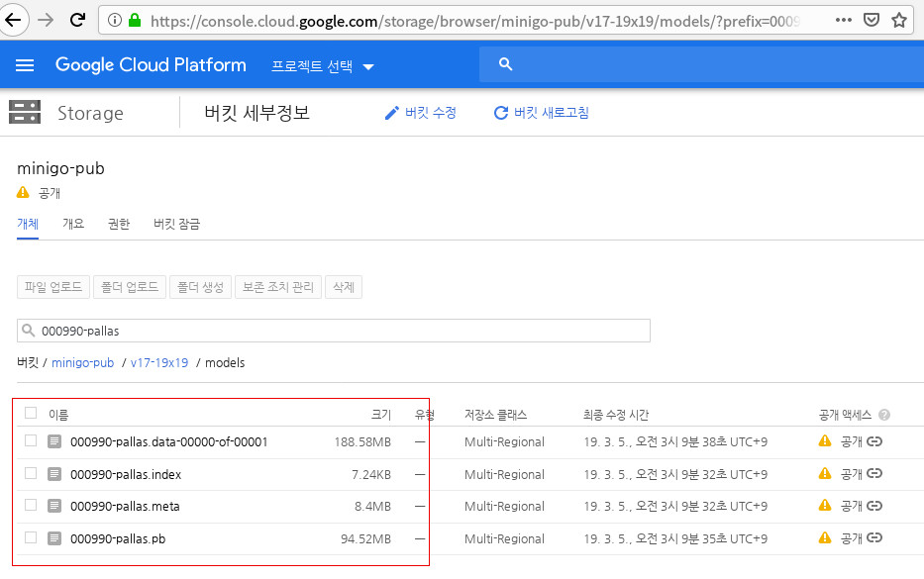Click the 7.24KB size value
The width and height of the screenshot is (924, 579).
(x=371, y=474)
